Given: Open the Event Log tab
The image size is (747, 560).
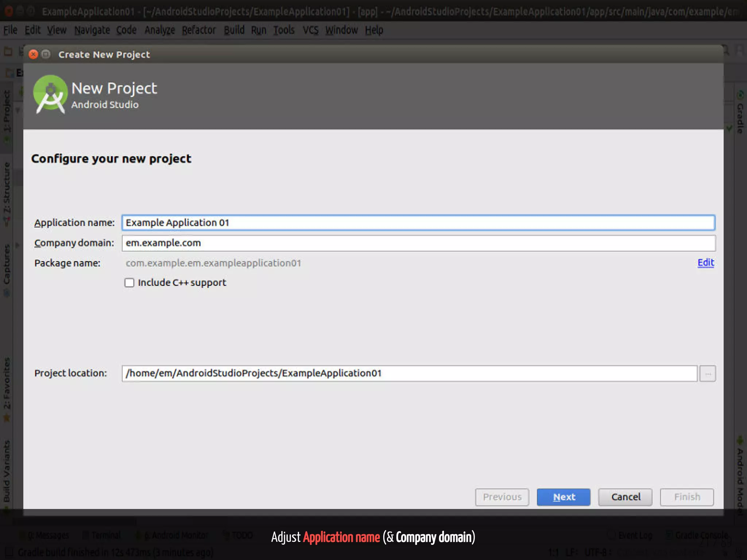Looking at the screenshot, I should (630, 535).
